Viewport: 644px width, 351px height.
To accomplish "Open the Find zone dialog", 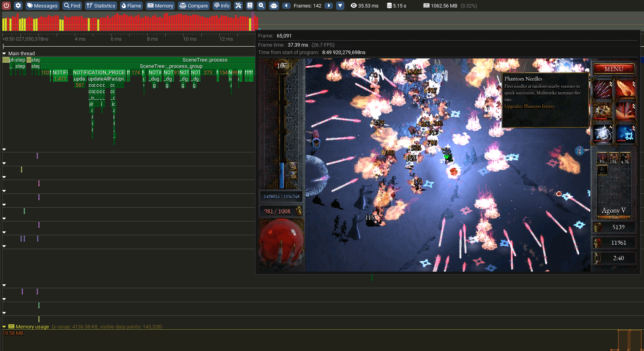I will coord(72,6).
